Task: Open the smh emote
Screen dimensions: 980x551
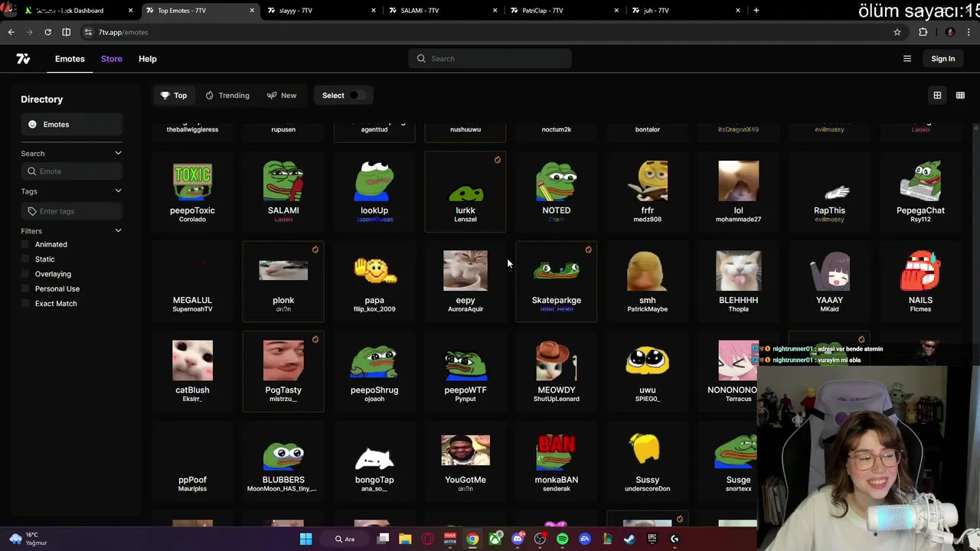Action: click(x=648, y=281)
